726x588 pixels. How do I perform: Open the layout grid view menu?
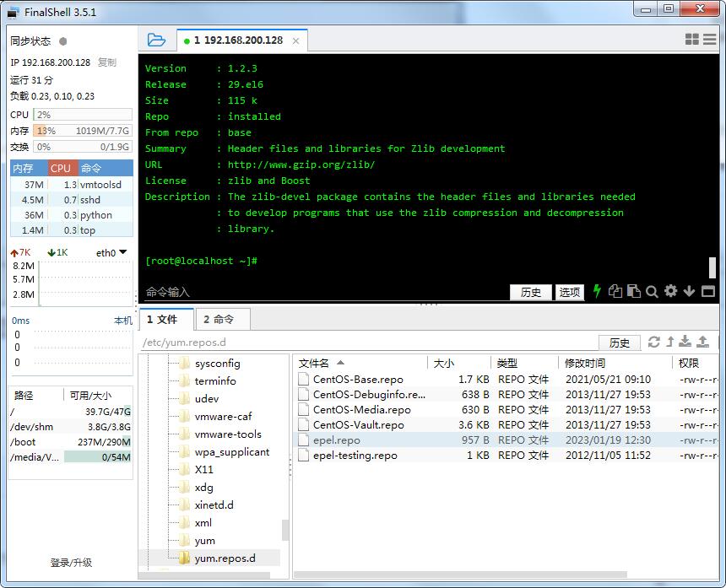[692, 40]
